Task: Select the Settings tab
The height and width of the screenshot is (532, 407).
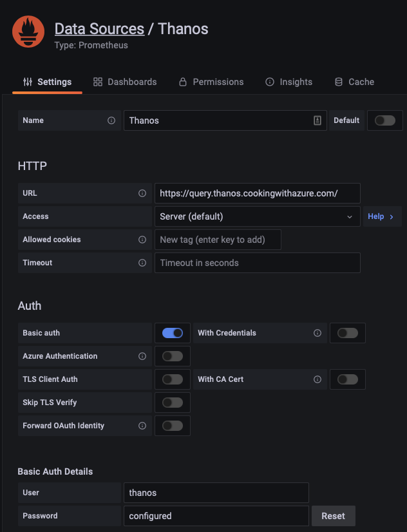Action: tap(47, 82)
